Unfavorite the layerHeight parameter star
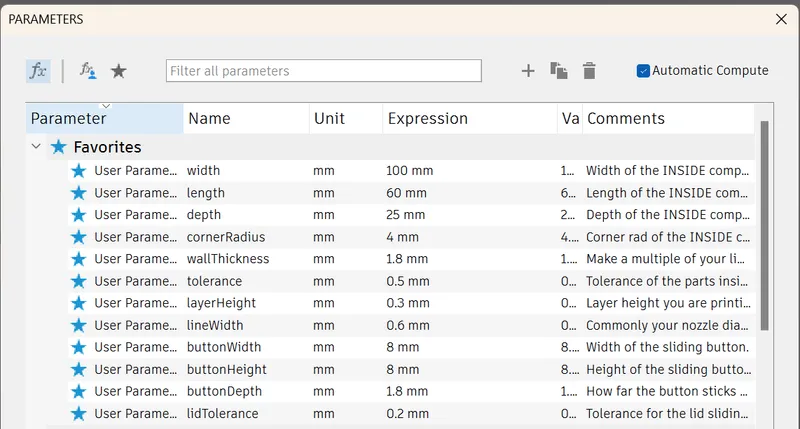 coord(79,303)
